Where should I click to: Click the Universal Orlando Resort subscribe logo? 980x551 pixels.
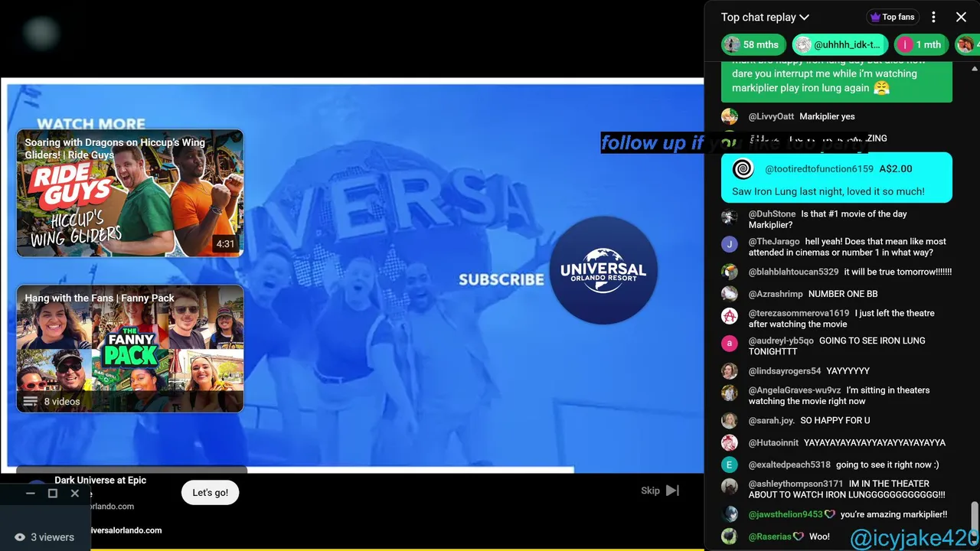tap(603, 270)
